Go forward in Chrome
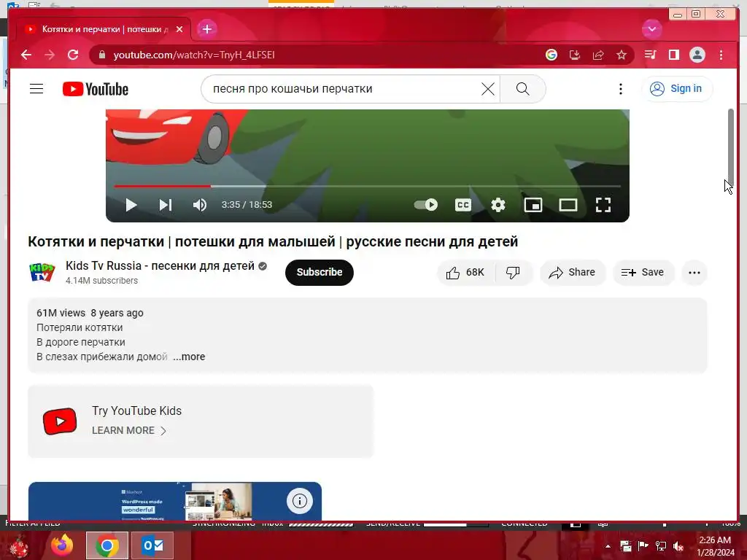The image size is (747, 560). (x=50, y=55)
